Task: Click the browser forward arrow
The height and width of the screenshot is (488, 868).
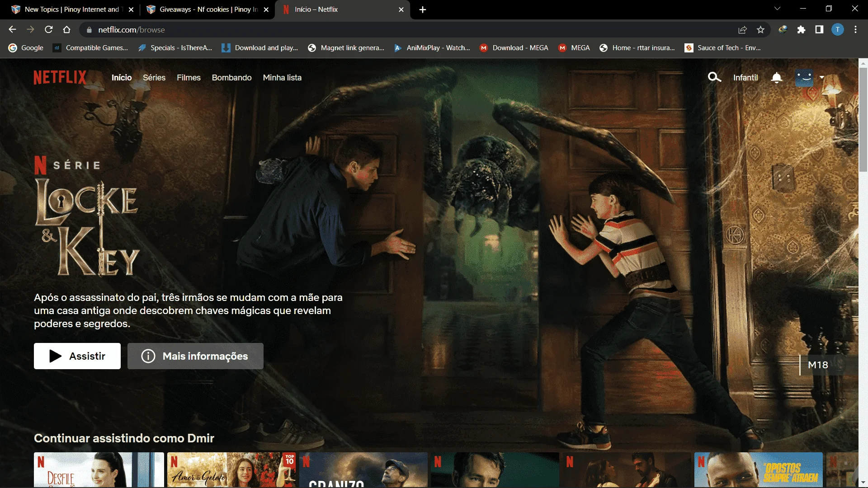Action: (x=30, y=30)
